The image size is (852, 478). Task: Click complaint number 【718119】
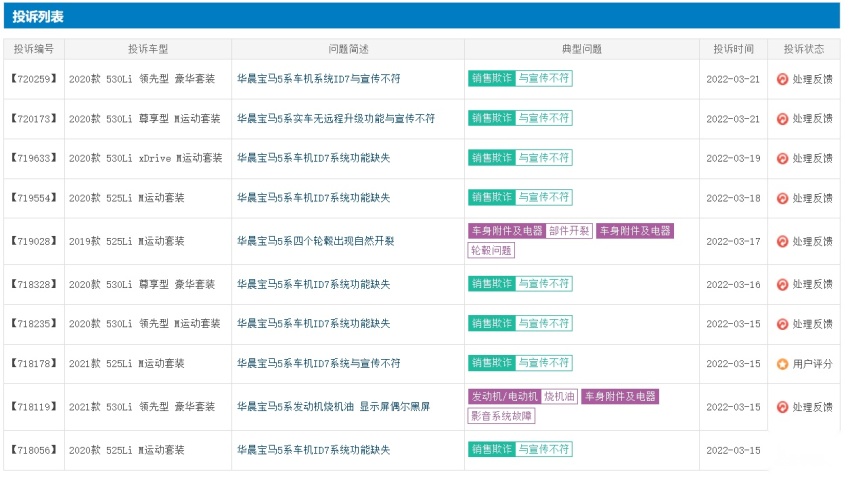pyautogui.click(x=34, y=407)
